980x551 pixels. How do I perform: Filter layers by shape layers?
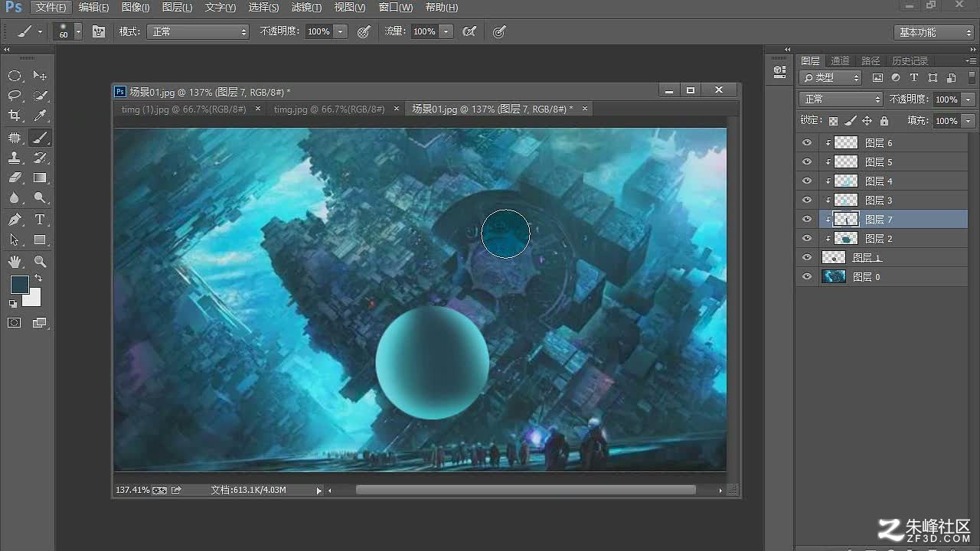(x=933, y=78)
